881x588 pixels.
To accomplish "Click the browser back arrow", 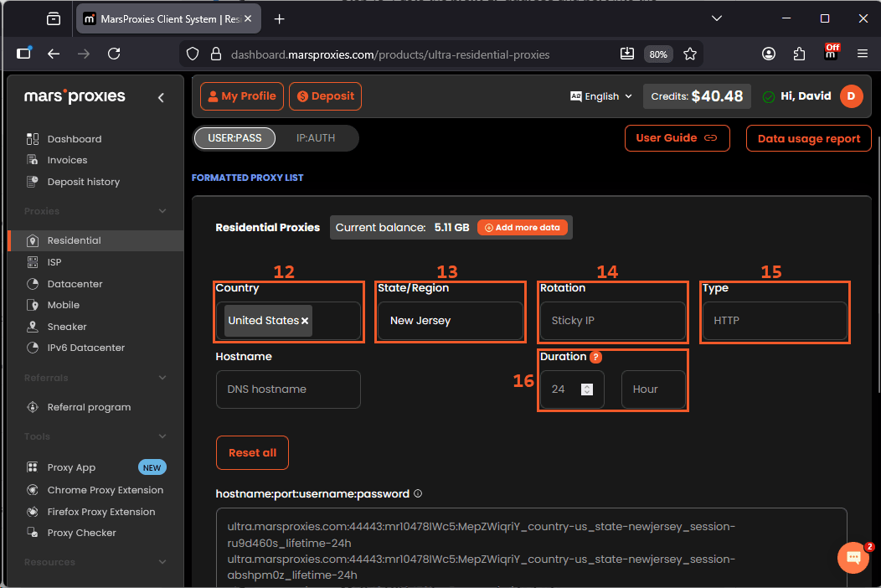I will click(54, 54).
